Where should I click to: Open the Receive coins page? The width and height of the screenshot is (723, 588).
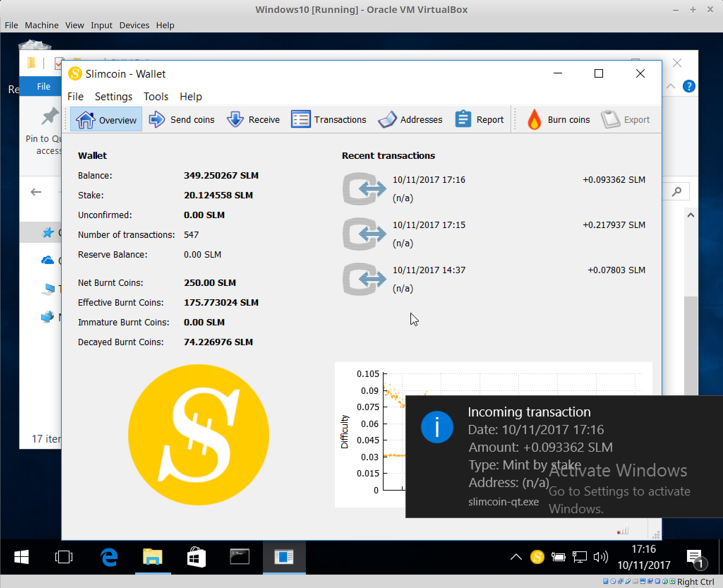tap(253, 120)
